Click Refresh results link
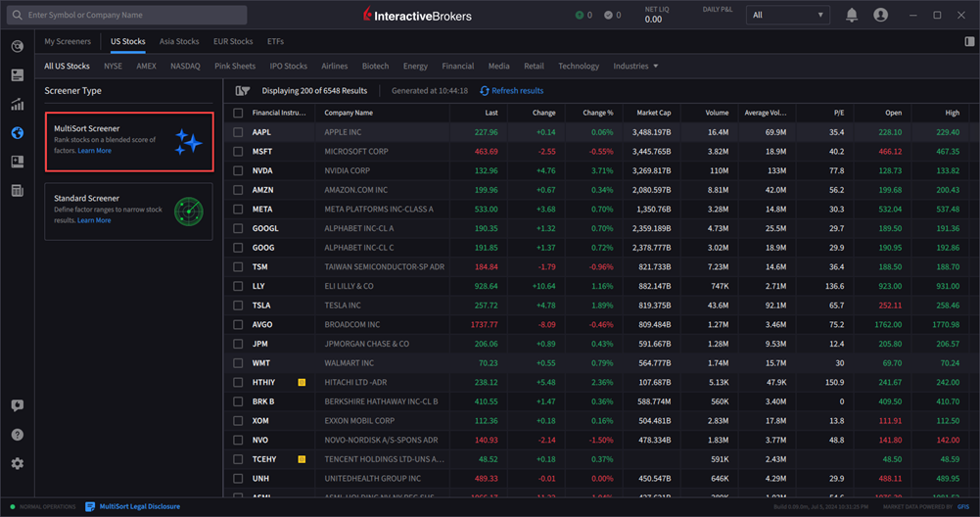Screen dimensions: 980x517 (x=517, y=91)
